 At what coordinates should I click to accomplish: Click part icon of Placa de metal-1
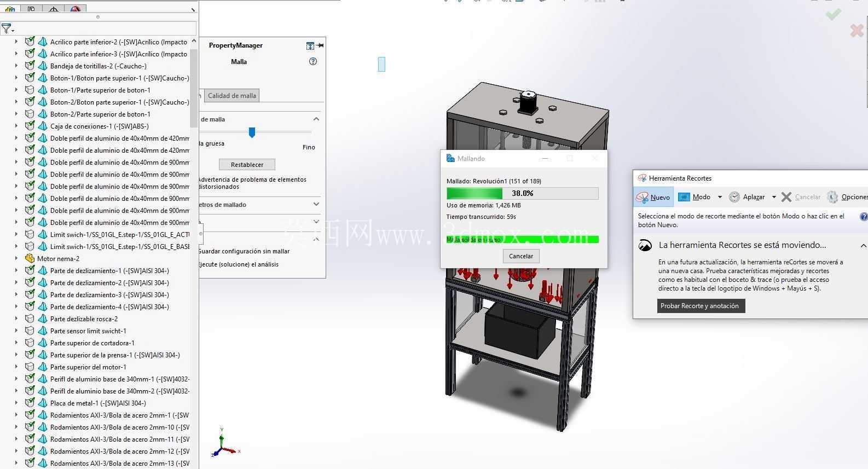point(30,403)
